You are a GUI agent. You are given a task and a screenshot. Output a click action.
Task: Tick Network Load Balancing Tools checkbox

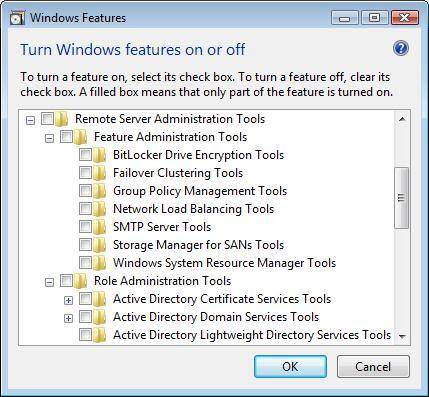click(85, 209)
